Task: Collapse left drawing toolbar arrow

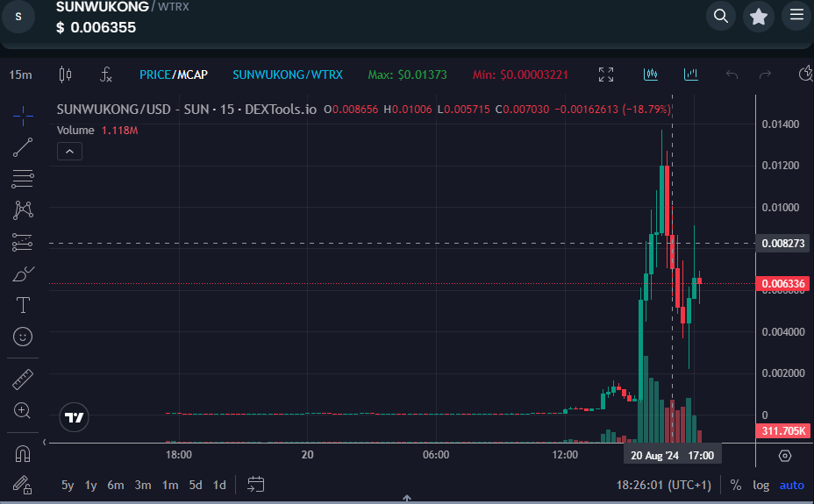Action: [44, 443]
